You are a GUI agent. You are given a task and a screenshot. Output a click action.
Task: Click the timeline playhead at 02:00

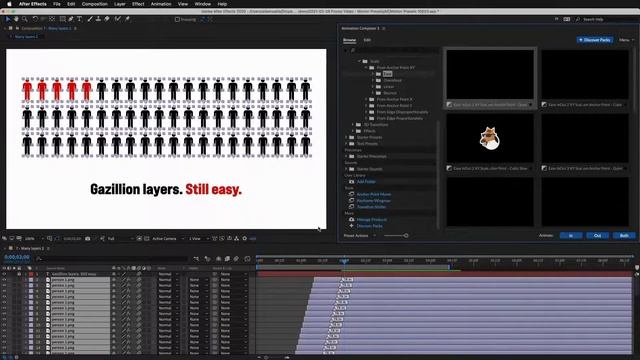click(344, 260)
